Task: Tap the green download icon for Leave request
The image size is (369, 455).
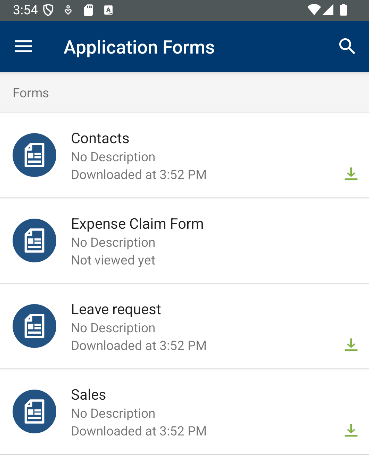Action: click(351, 345)
